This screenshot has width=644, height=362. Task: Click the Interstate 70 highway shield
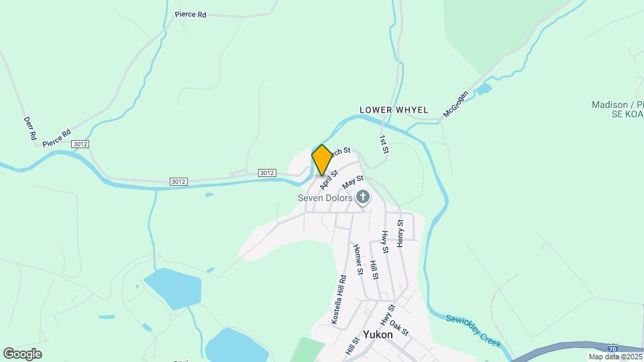point(613,349)
